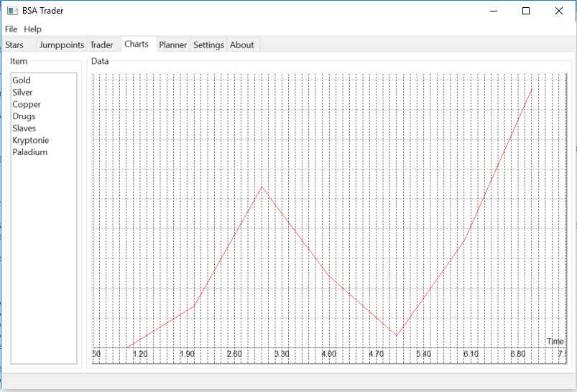This screenshot has height=392, width=577.
Task: Select Gold in the Item list
Action: [x=22, y=80]
